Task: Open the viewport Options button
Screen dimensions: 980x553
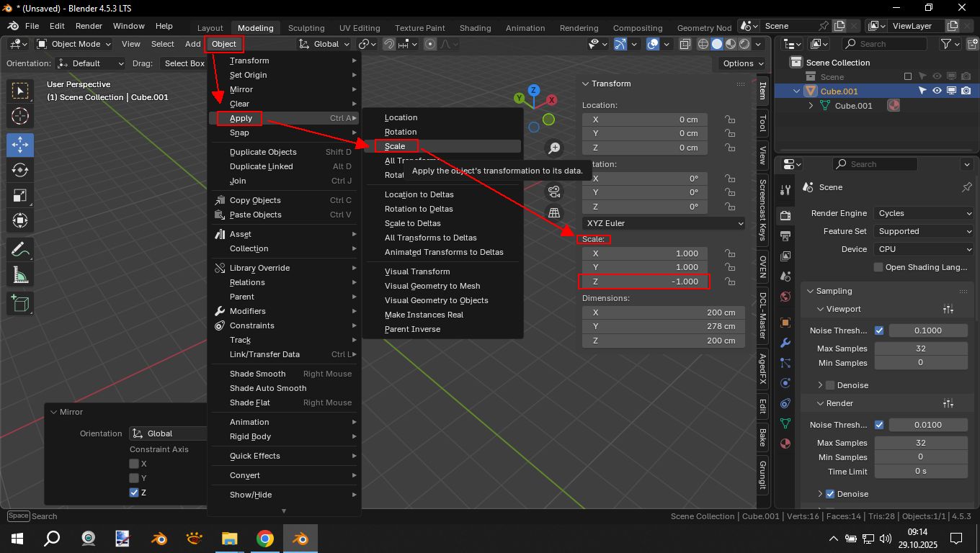Action: pyautogui.click(x=741, y=63)
